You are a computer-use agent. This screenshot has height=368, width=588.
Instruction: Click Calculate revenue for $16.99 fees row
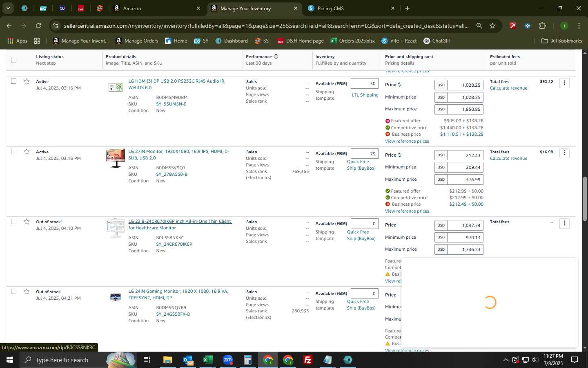click(x=508, y=158)
